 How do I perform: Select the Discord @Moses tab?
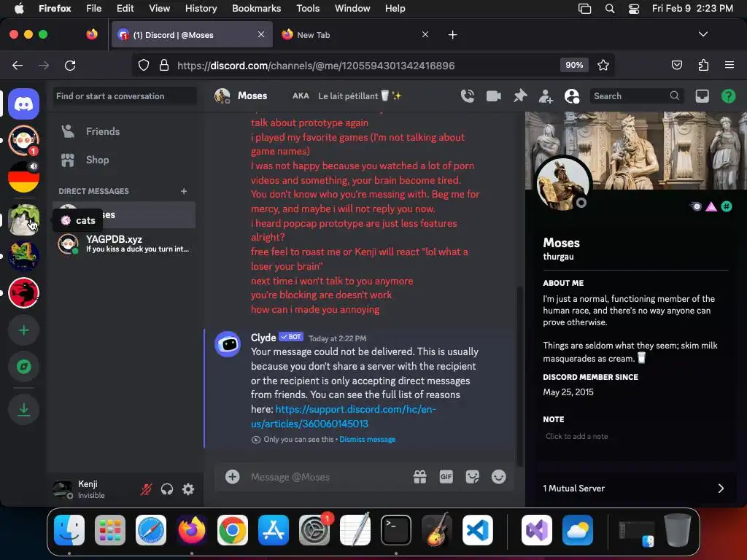click(x=192, y=35)
